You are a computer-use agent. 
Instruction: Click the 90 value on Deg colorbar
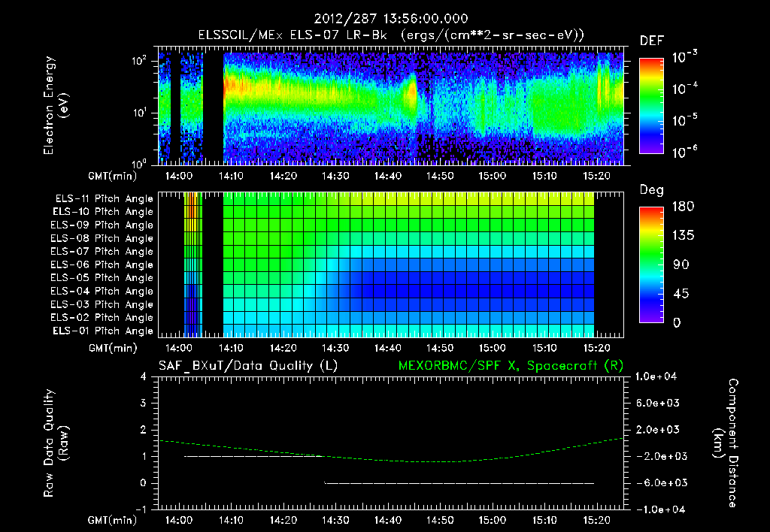pyautogui.click(x=681, y=265)
